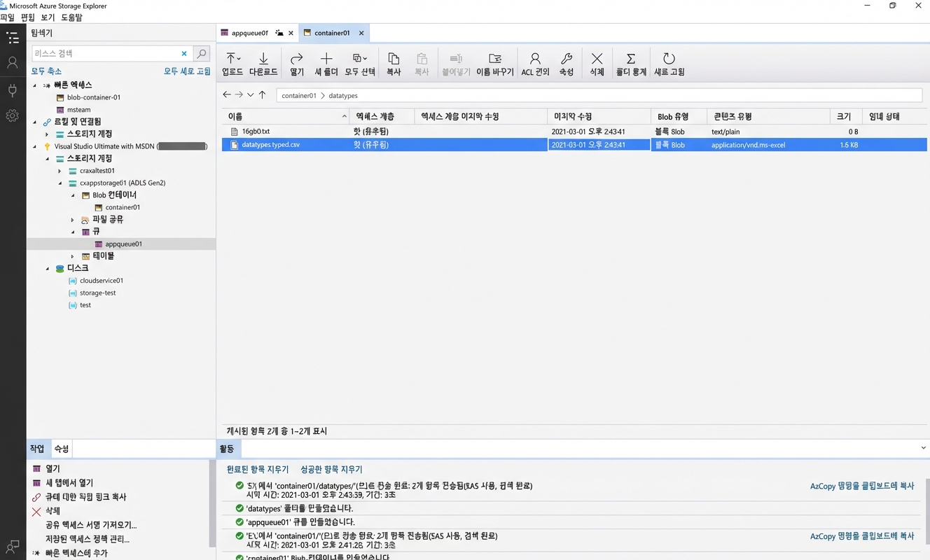Open the Explorer view in sidebar
This screenshot has width=930, height=560.
click(13, 38)
